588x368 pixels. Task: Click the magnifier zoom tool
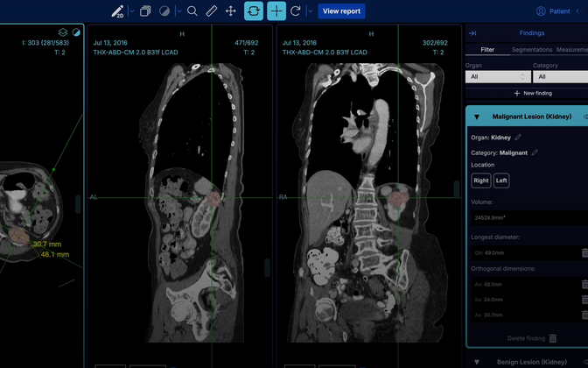[x=192, y=11]
